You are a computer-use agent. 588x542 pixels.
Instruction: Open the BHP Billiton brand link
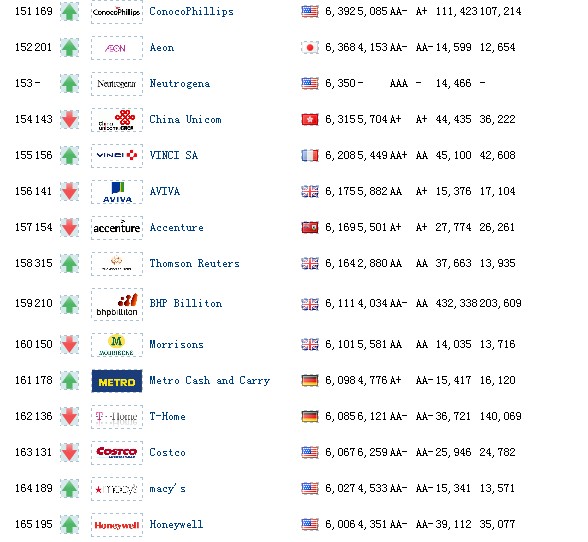(186, 303)
